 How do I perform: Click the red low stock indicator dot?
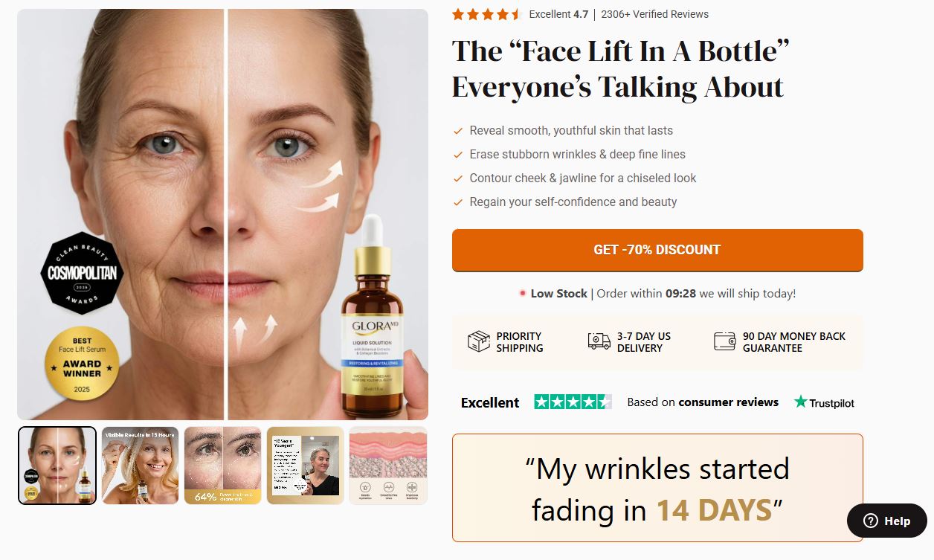pos(523,294)
